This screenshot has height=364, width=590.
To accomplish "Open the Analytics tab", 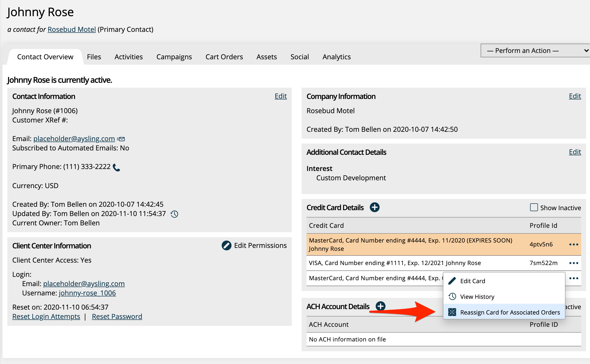I will 336,57.
